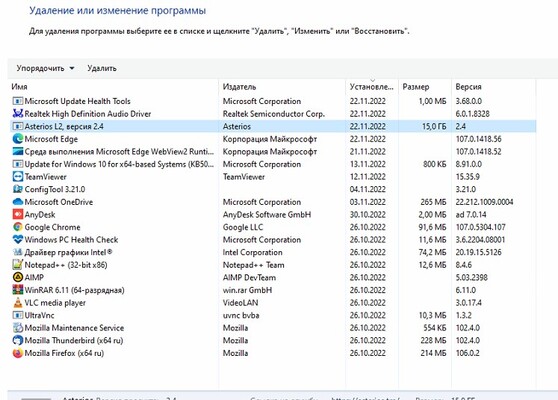The height and width of the screenshot is (400, 558).
Task: Click the Update for Windows 10 icon
Action: pyautogui.click(x=17, y=164)
